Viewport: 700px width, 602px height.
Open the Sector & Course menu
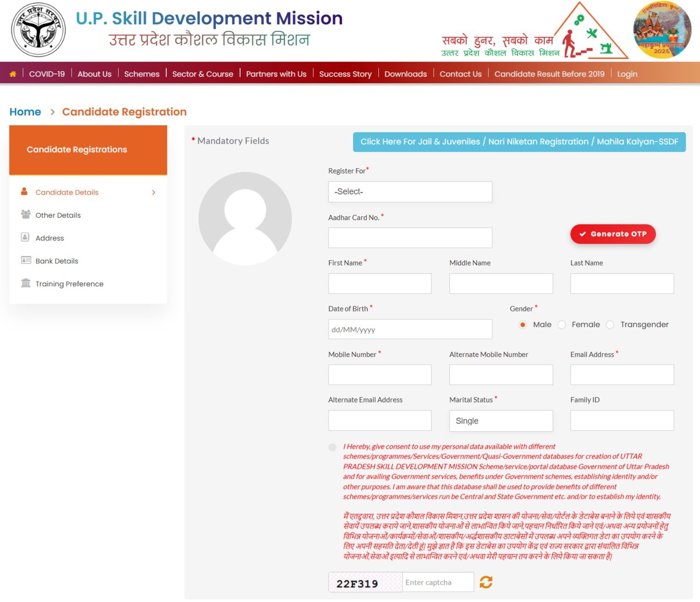[x=203, y=74]
